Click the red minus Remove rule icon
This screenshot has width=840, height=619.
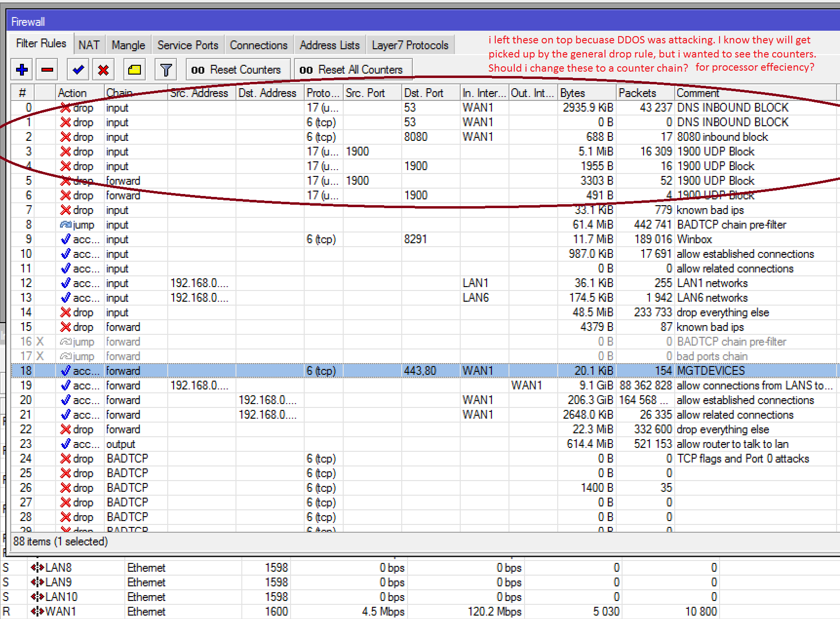[x=47, y=70]
